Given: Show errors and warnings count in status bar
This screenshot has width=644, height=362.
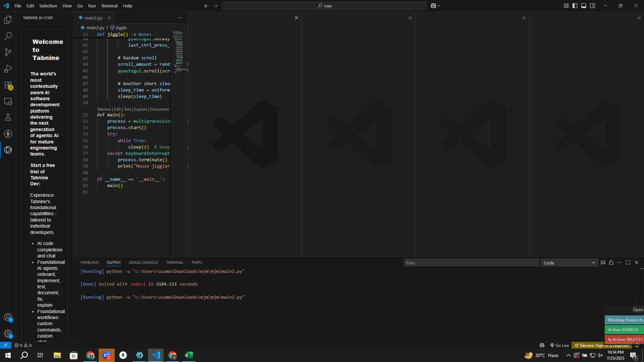Looking at the screenshot, I should pos(23,345).
